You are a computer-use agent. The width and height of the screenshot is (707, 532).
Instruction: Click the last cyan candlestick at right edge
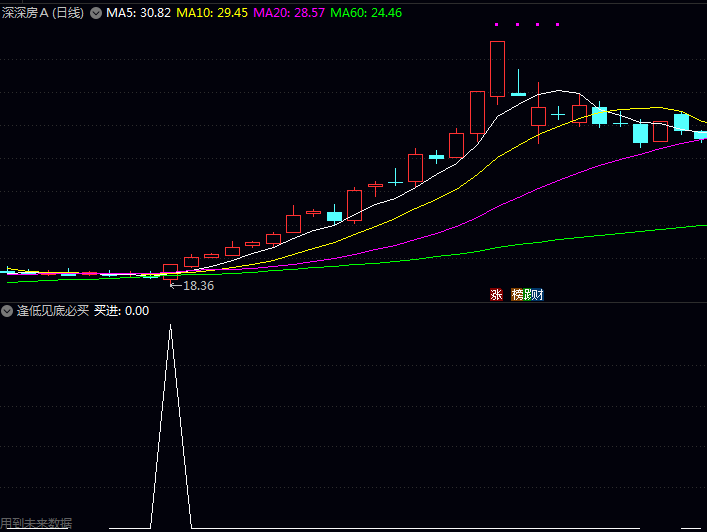click(700, 135)
